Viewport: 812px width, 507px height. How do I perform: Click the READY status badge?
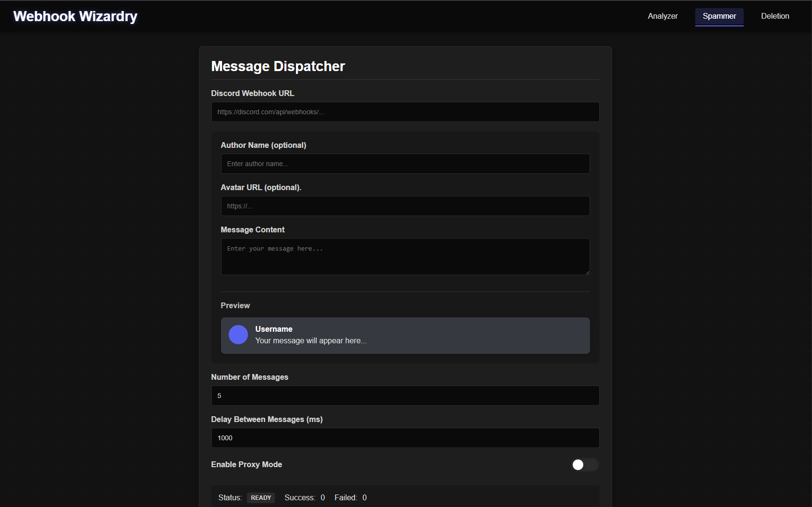[x=261, y=498]
